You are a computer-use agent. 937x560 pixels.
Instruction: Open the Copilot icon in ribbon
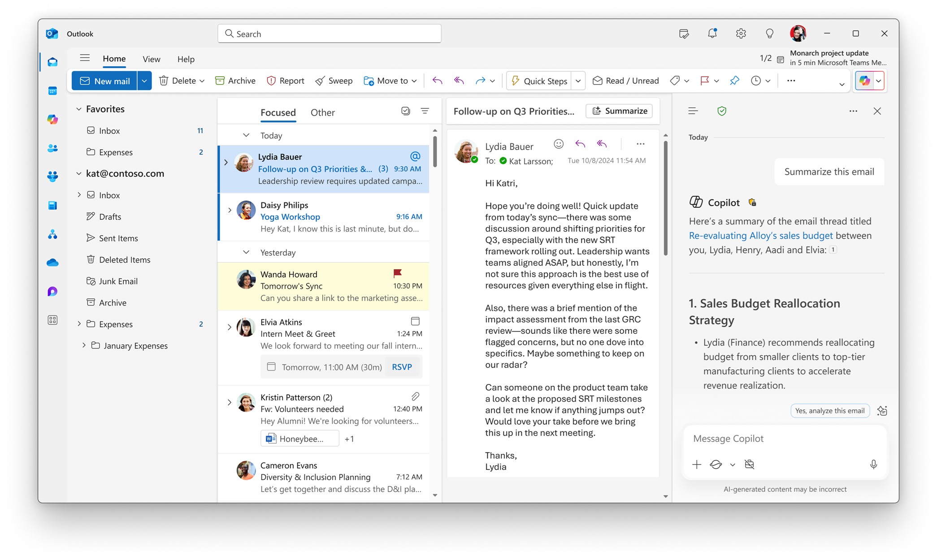[x=864, y=81]
